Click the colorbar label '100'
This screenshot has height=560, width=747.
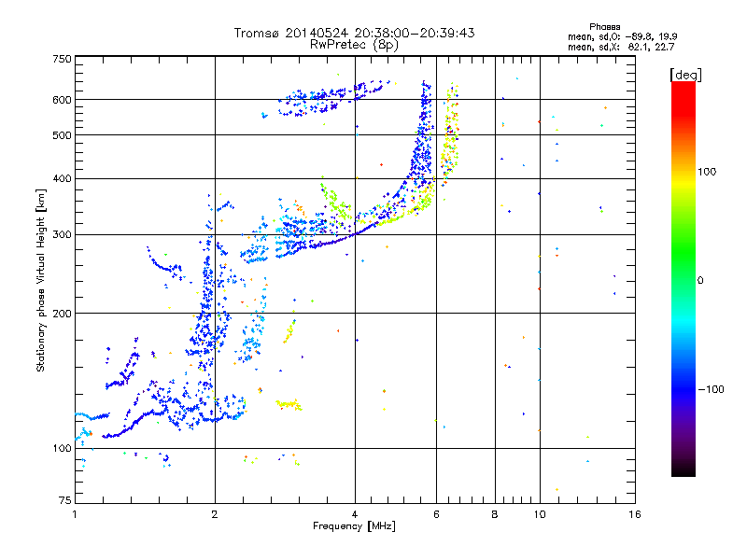707,172
